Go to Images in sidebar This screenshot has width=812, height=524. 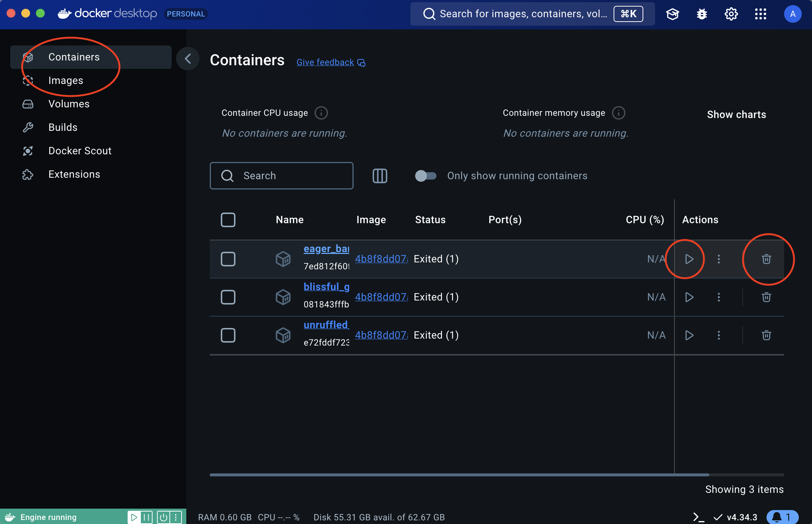point(66,81)
